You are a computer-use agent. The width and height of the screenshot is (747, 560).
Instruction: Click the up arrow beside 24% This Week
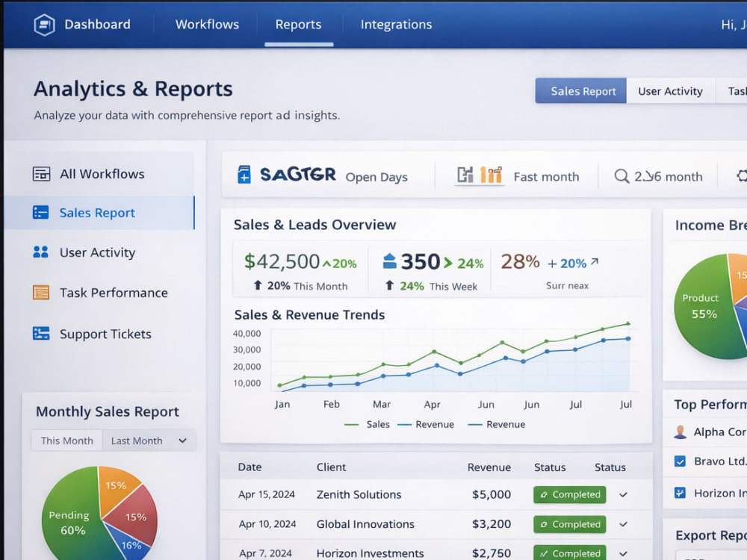390,285
